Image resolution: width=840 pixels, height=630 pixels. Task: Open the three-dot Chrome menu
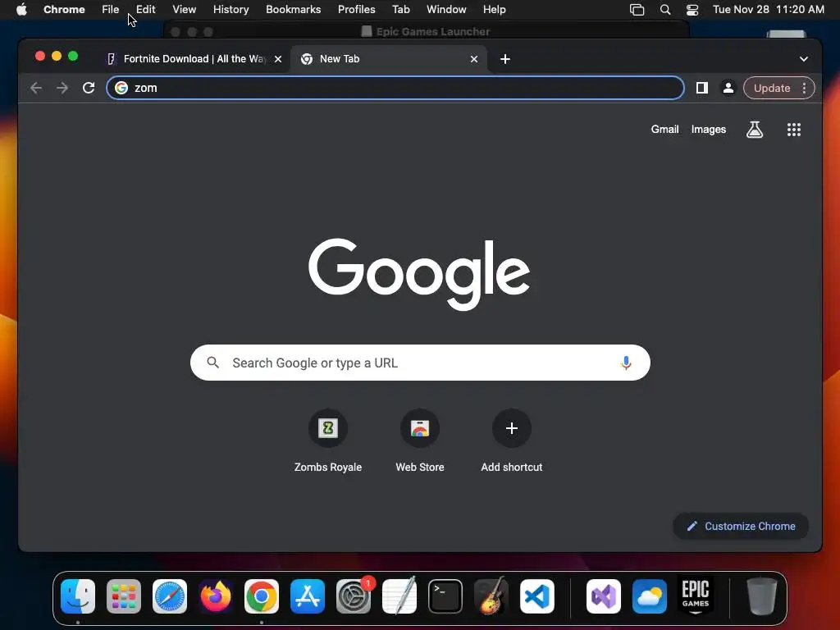(x=804, y=88)
